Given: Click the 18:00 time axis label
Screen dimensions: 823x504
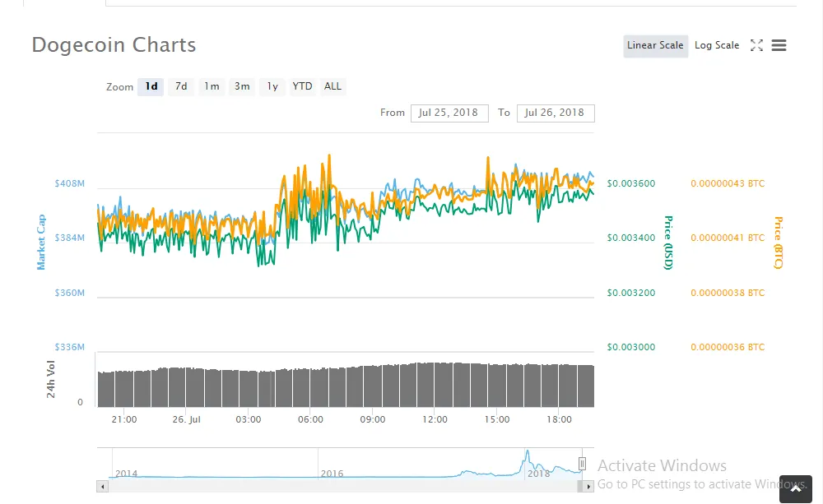Looking at the screenshot, I should pyautogui.click(x=559, y=419).
